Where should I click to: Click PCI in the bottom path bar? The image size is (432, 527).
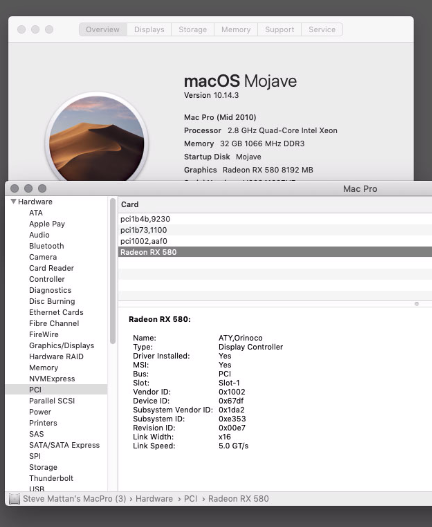click(x=191, y=499)
